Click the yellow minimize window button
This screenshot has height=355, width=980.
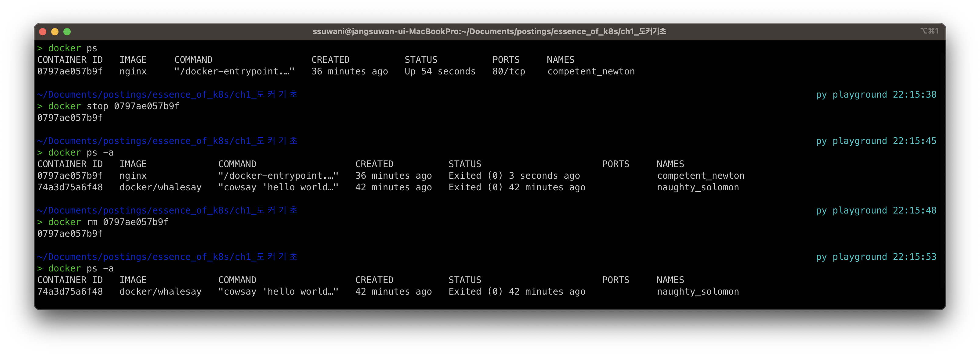coord(55,32)
